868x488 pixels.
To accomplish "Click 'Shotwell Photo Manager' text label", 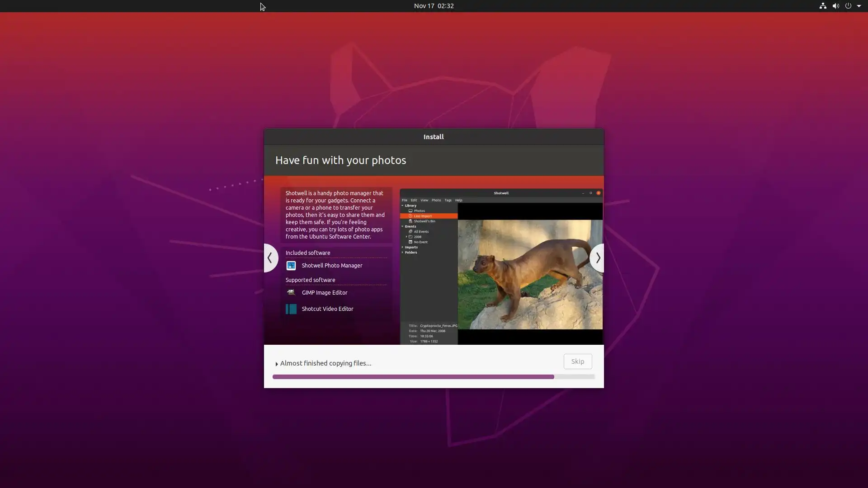I will [x=332, y=266].
